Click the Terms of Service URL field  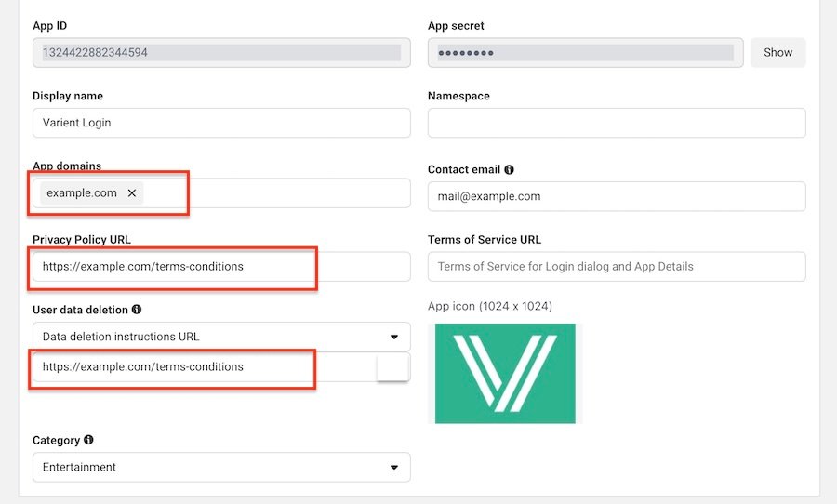coord(617,266)
